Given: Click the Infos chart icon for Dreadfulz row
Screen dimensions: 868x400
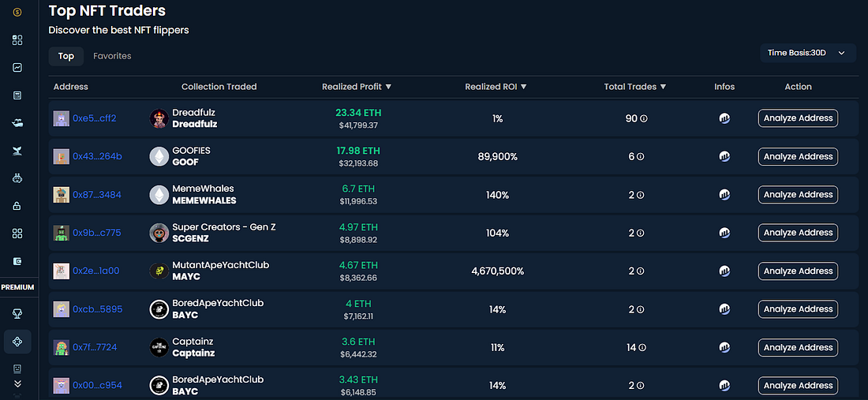Looking at the screenshot, I should (724, 118).
